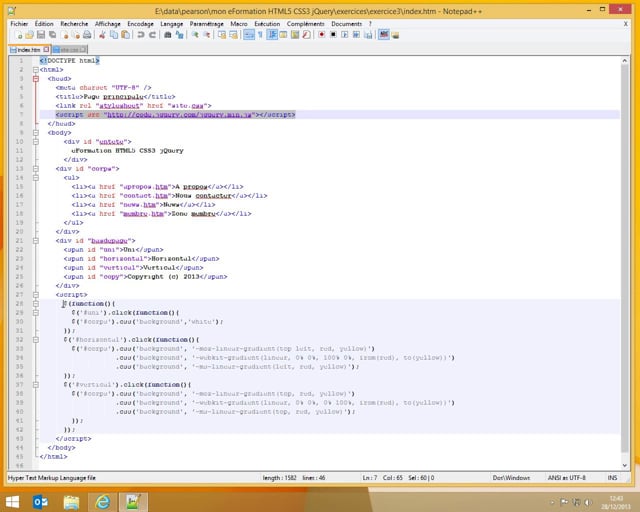Collapse the html fold marker on line 2
Screen dimensions: 640x512
[x=36, y=70]
